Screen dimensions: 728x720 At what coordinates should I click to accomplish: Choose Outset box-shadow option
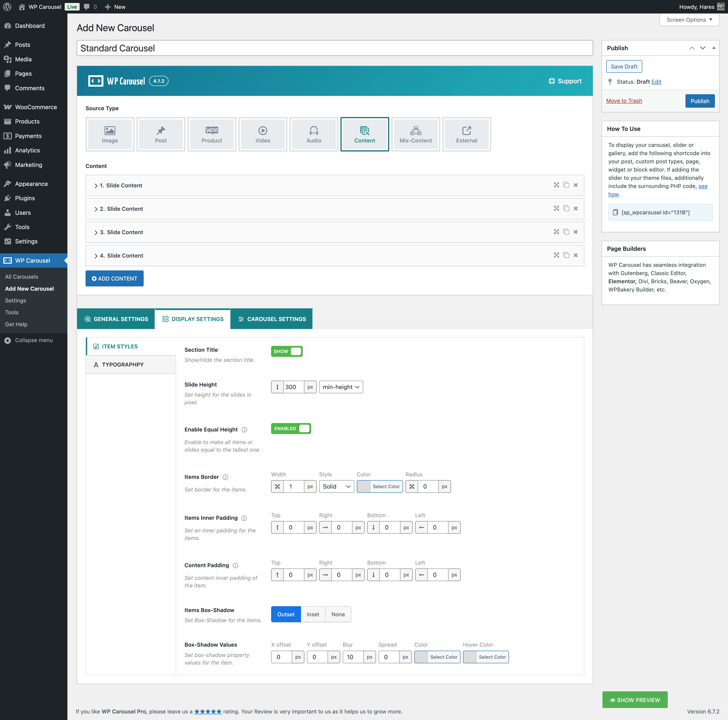(286, 614)
